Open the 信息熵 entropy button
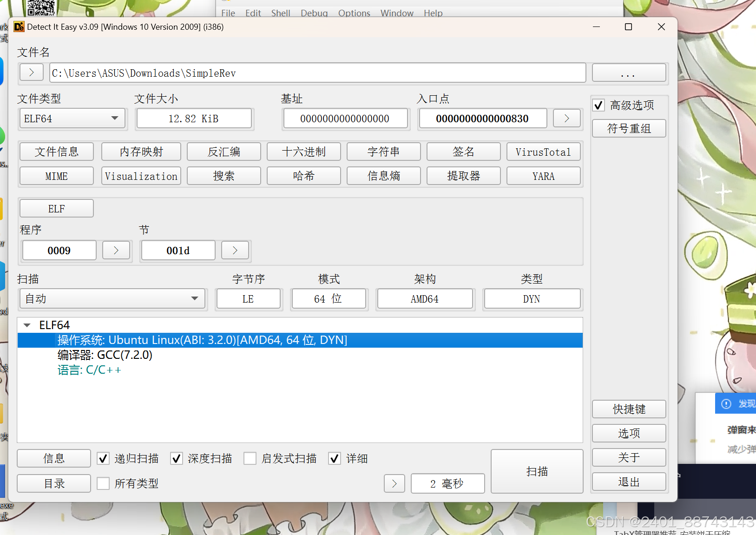This screenshot has height=535, width=756. click(384, 176)
